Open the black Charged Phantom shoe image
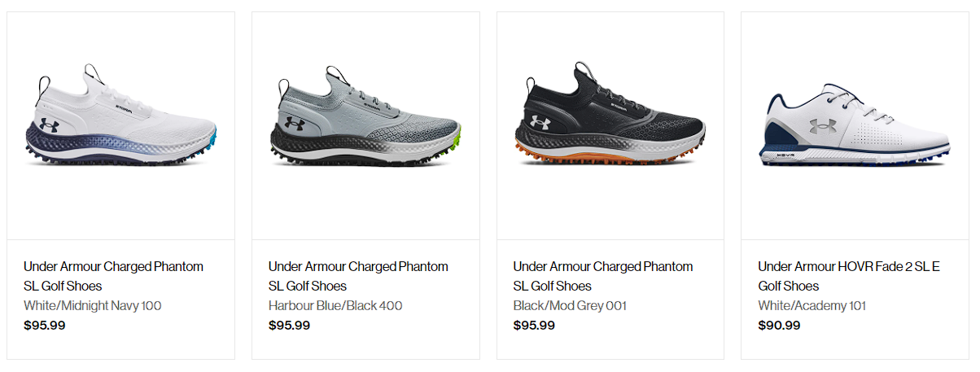The width and height of the screenshot is (980, 372). click(x=610, y=115)
